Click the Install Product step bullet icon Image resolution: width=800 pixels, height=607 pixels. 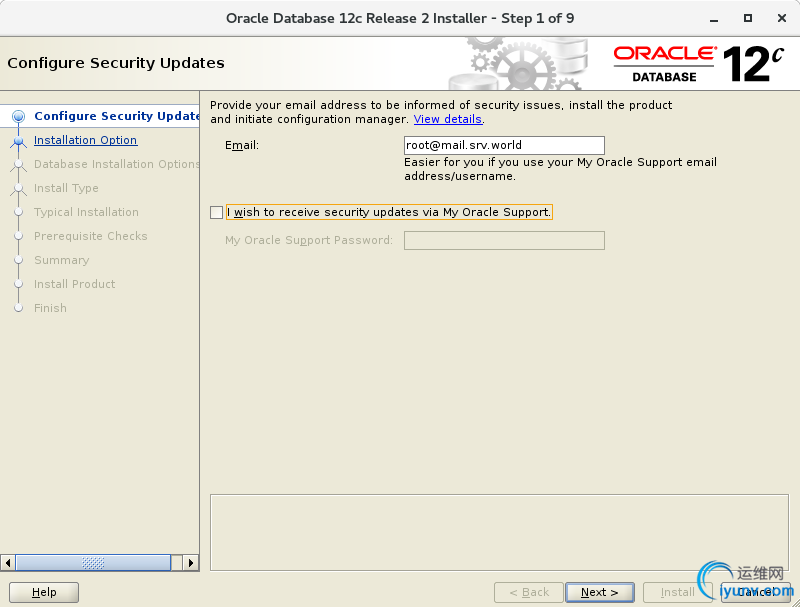coord(18,284)
